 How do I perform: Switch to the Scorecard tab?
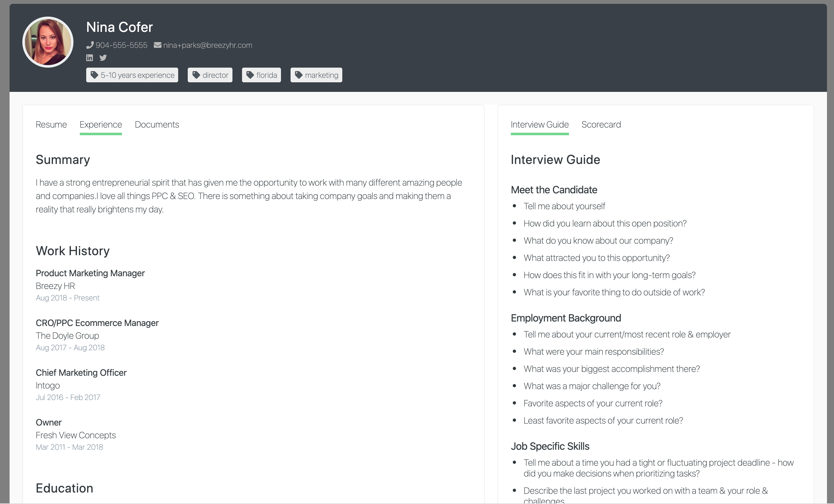[601, 124]
